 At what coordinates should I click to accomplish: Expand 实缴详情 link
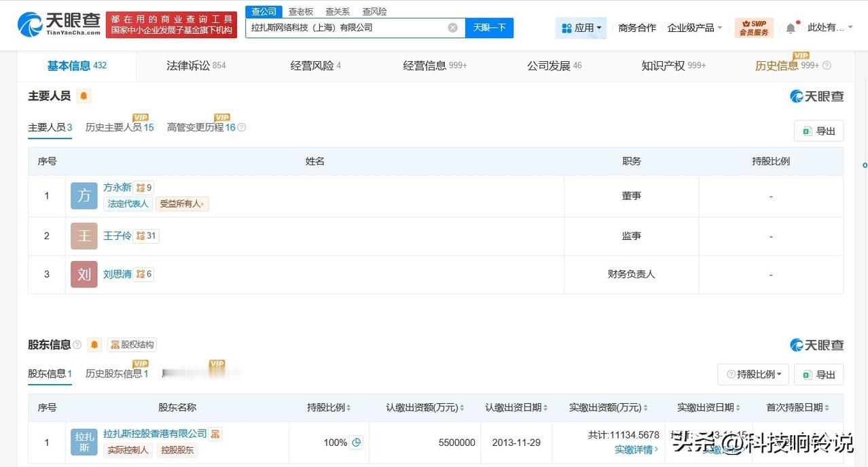636,449
